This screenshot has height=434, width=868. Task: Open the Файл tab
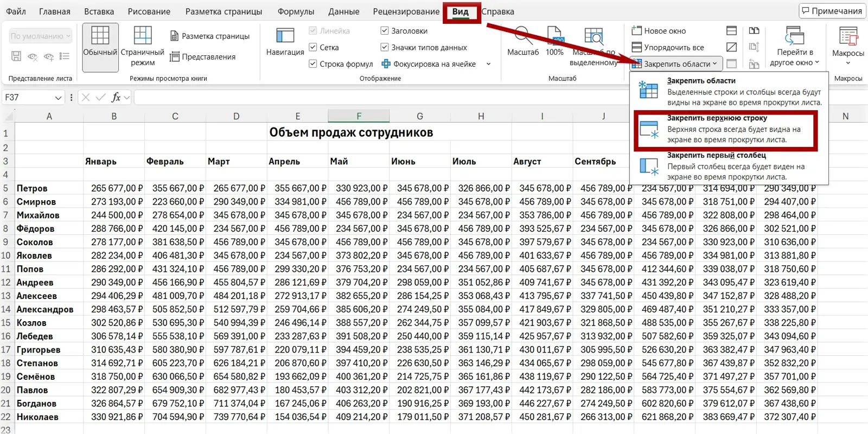click(x=16, y=11)
